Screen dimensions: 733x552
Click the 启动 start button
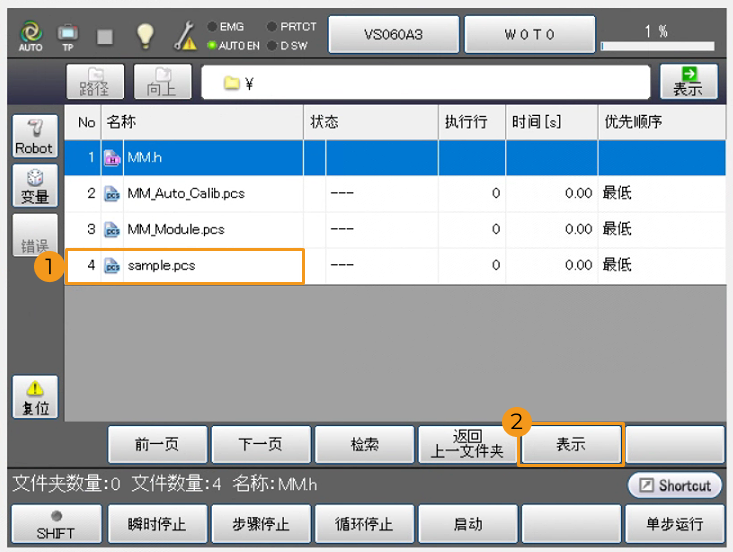(x=468, y=524)
